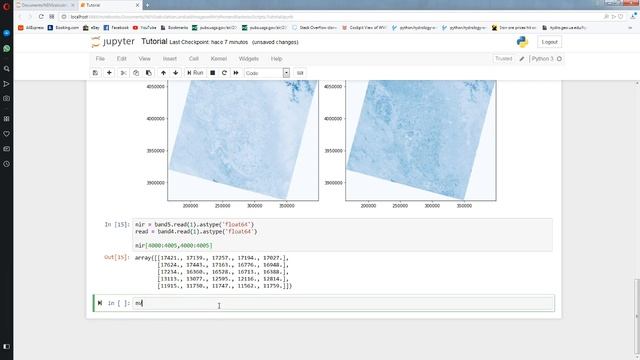Open search from the Opera sidebar
640x360 pixels.
(7, 69)
